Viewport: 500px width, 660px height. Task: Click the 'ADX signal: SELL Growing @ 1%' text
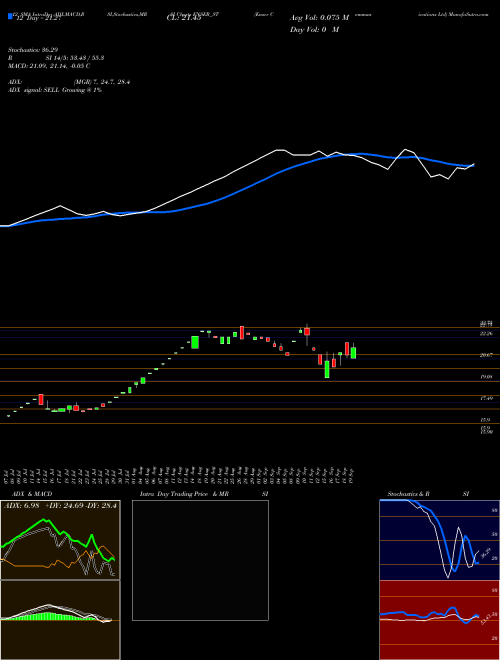pos(55,90)
